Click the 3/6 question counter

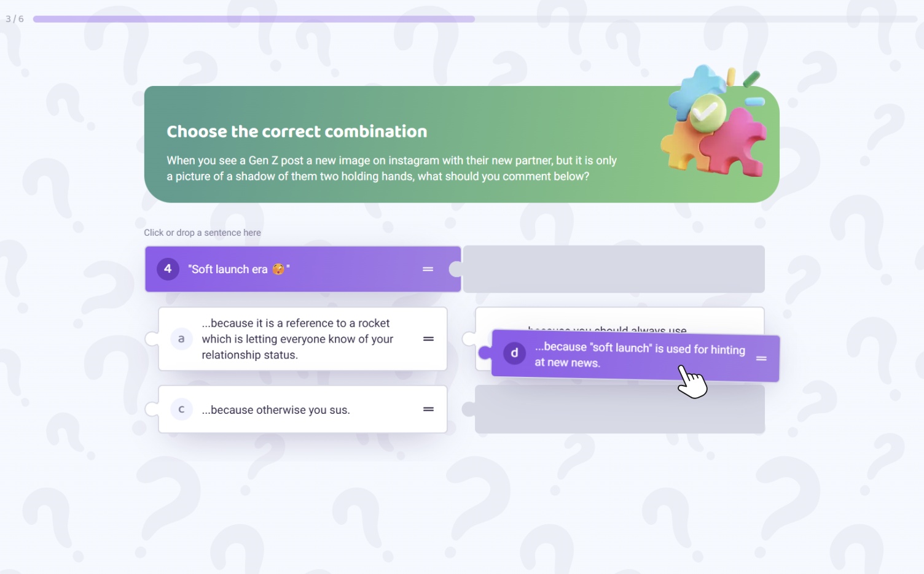pos(15,19)
